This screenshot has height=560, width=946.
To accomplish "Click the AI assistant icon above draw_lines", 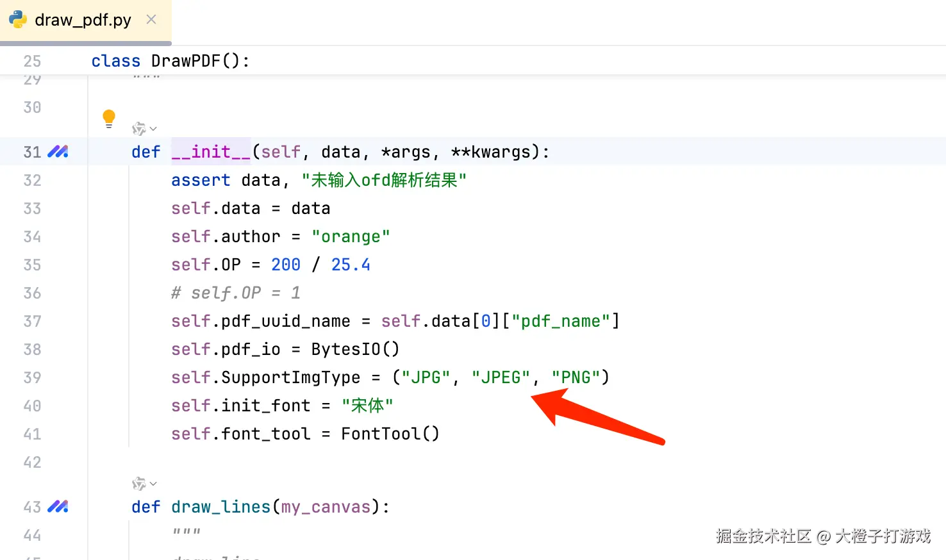I will [138, 484].
